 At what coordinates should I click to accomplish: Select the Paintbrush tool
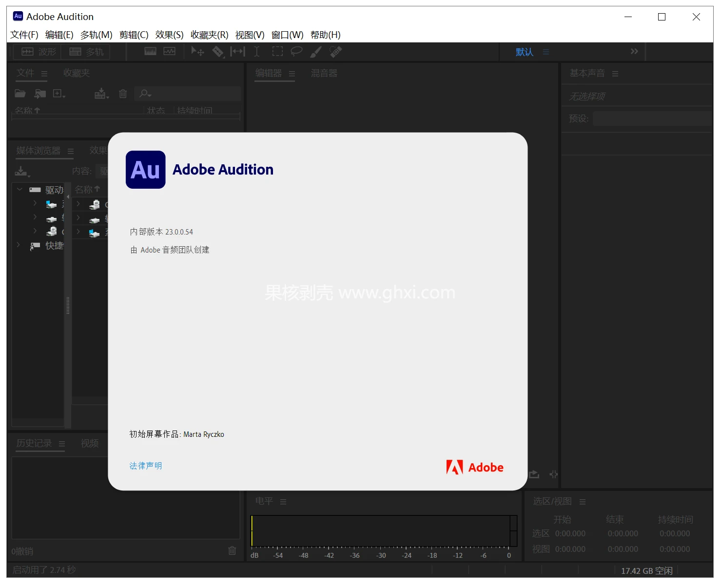[316, 51]
